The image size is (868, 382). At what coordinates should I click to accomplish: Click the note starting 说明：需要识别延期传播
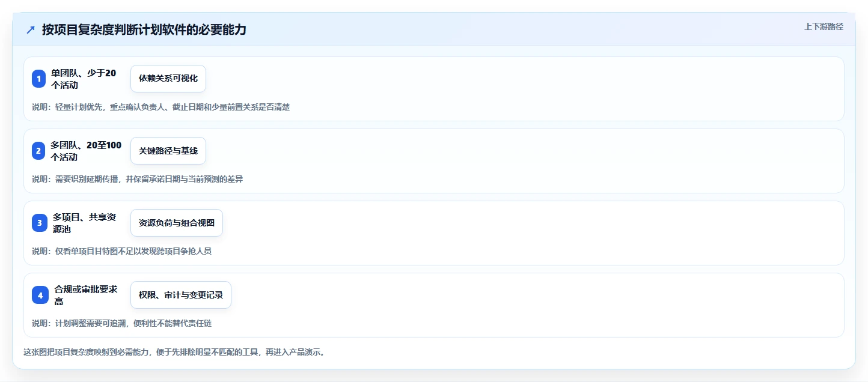point(138,179)
